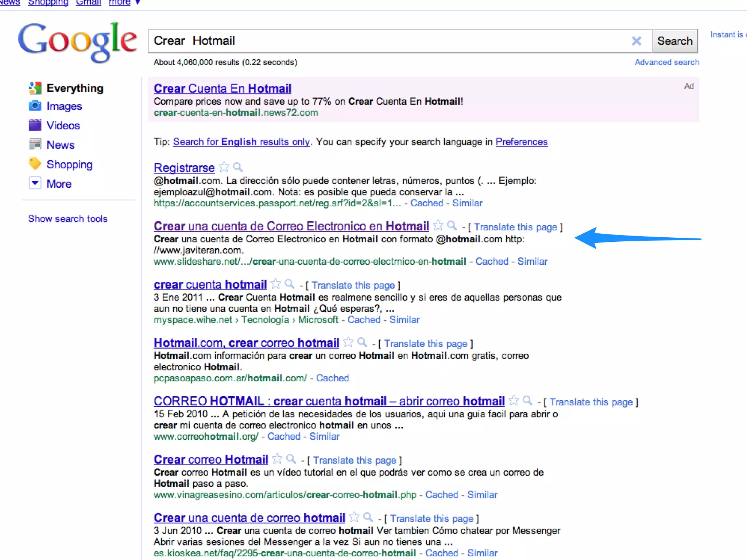Image resolution: width=747 pixels, height=560 pixels.
Task: Open the Images search category
Action: pos(64,106)
